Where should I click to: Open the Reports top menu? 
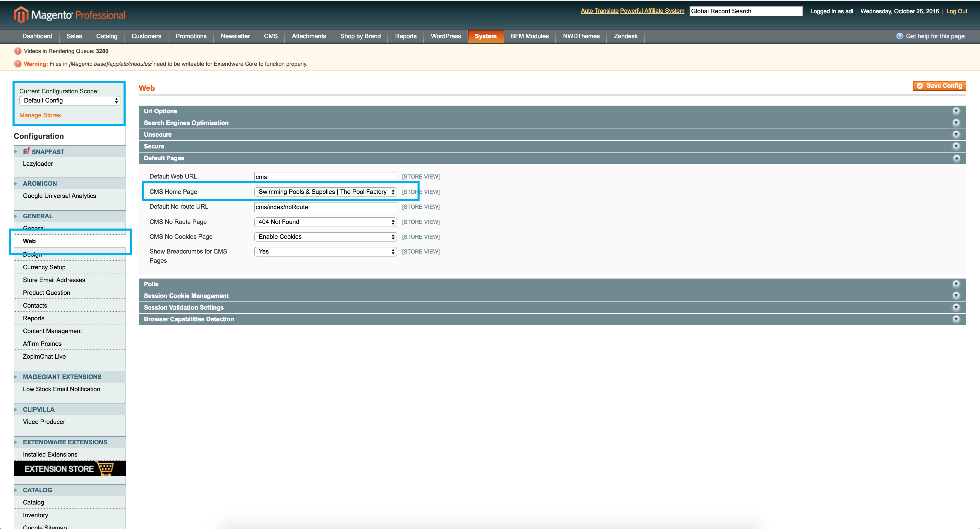coord(406,36)
